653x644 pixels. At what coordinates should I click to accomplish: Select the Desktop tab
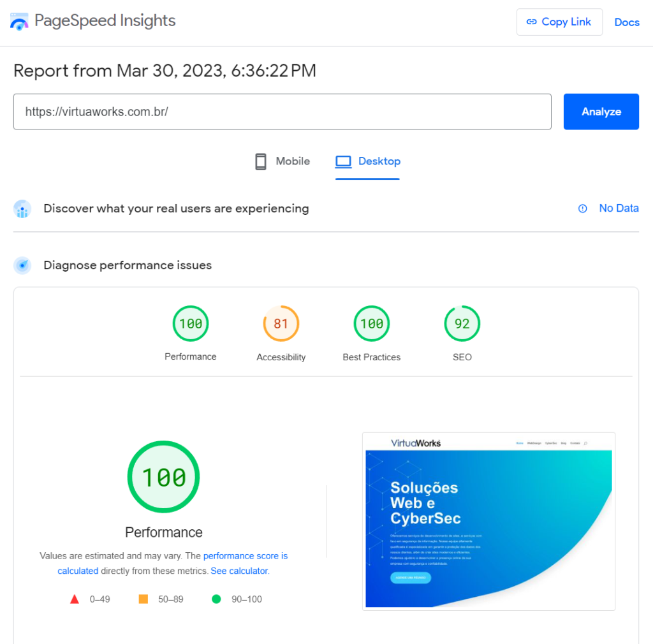pos(368,161)
